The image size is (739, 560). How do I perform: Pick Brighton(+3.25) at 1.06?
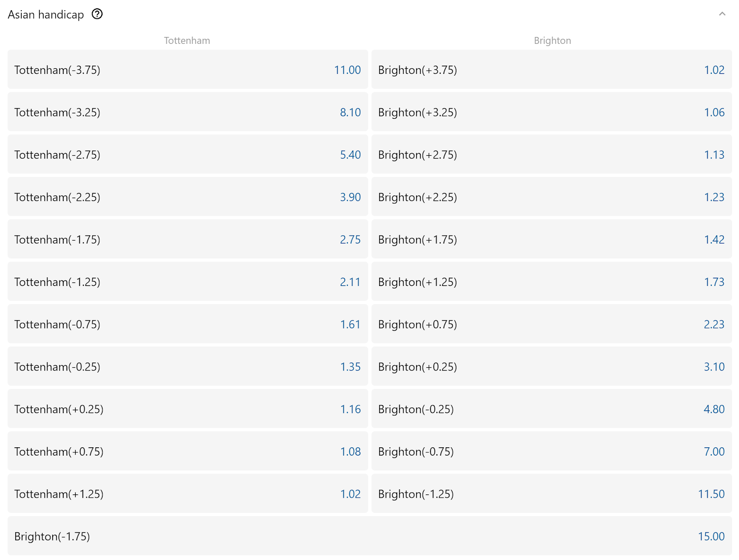pos(551,112)
